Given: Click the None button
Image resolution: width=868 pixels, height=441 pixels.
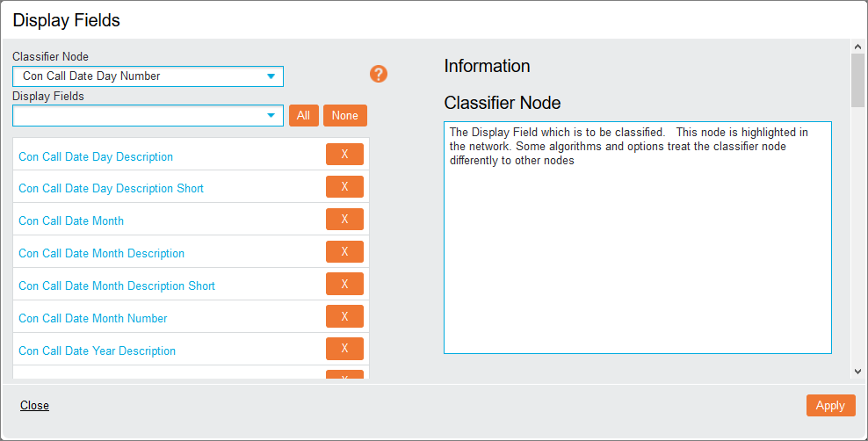Looking at the screenshot, I should (345, 116).
